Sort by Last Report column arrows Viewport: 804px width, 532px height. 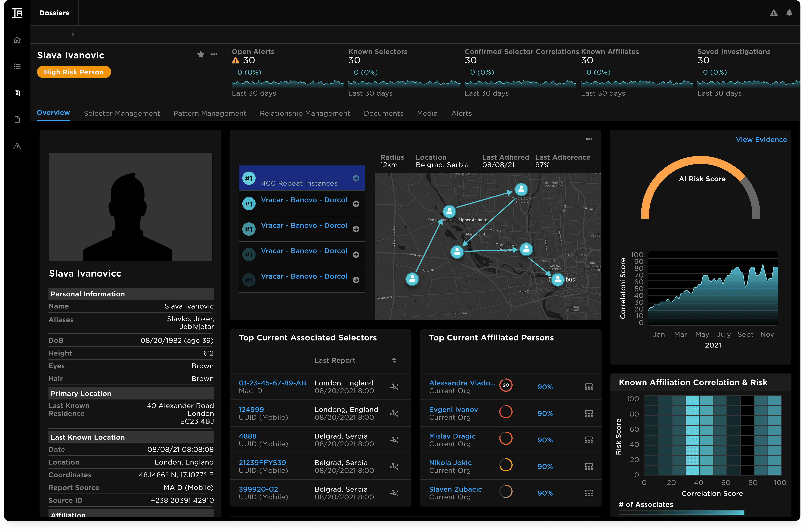[394, 360]
